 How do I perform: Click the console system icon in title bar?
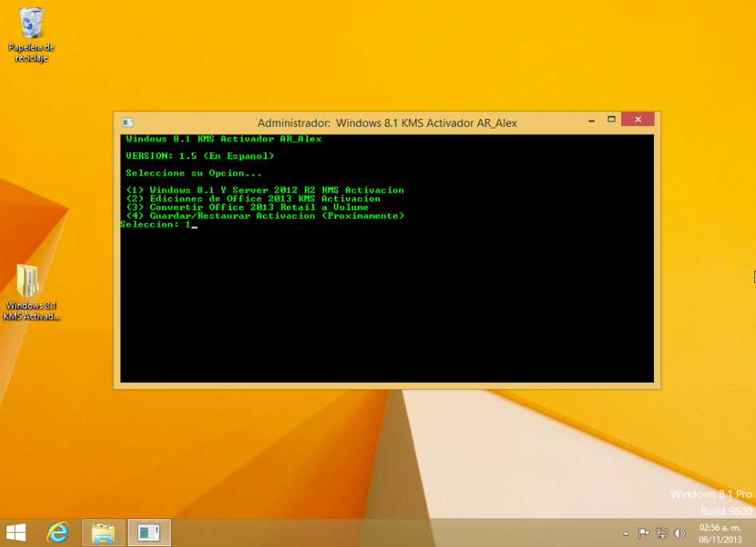[x=127, y=122]
